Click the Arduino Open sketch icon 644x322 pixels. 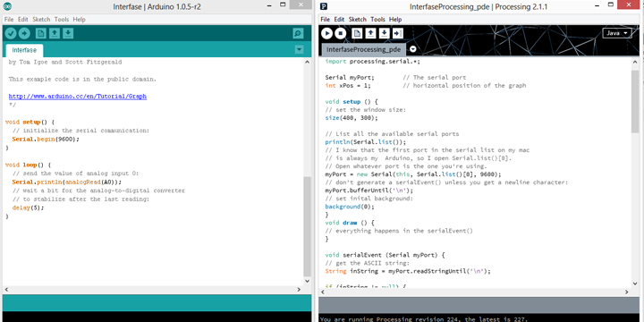coord(55,34)
